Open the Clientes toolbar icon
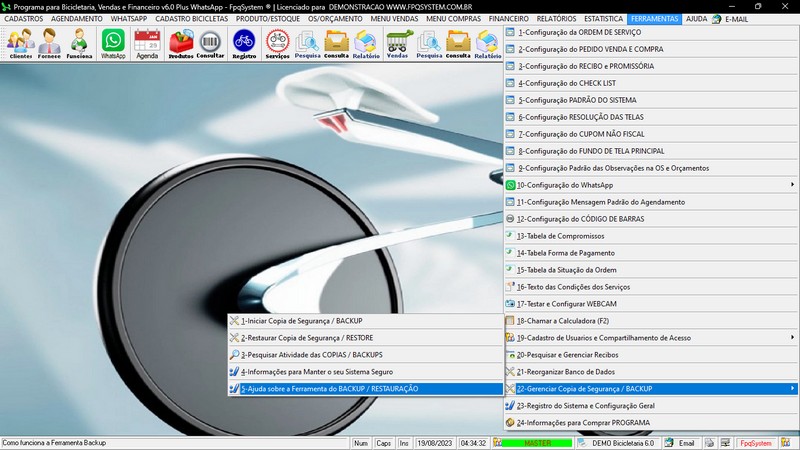Image resolution: width=800 pixels, height=450 pixels. pyautogui.click(x=20, y=44)
